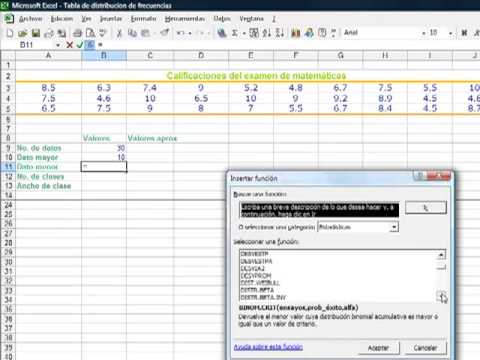Confirm formula entry with green check
Image resolution: width=480 pixels, height=360 pixels.
(79, 45)
